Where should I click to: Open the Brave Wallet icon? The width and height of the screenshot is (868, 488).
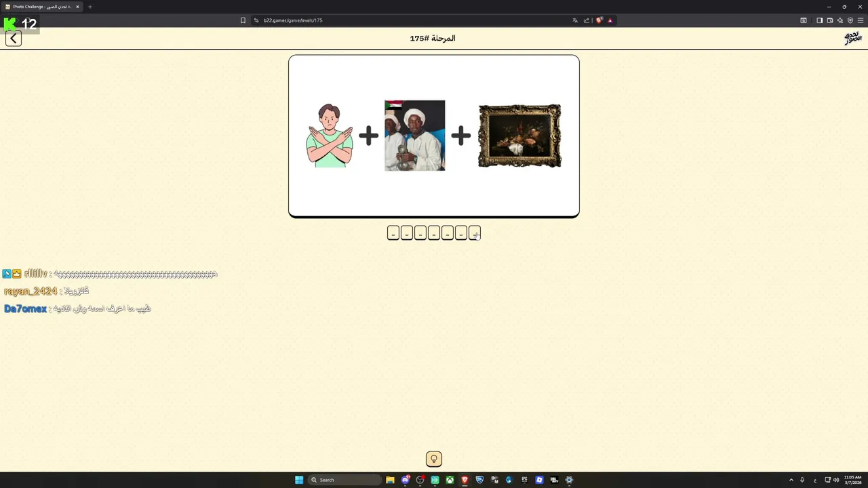click(829, 20)
